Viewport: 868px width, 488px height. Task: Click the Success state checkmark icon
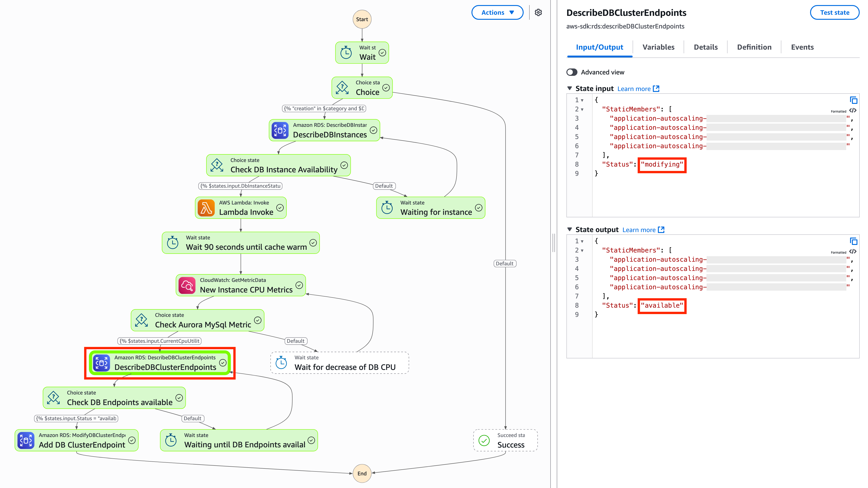coord(484,440)
